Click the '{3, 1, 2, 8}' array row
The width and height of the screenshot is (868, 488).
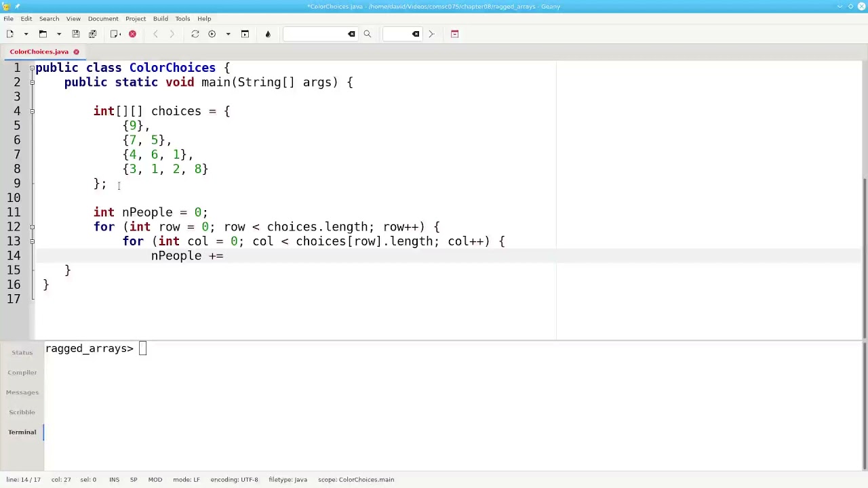[x=165, y=169]
